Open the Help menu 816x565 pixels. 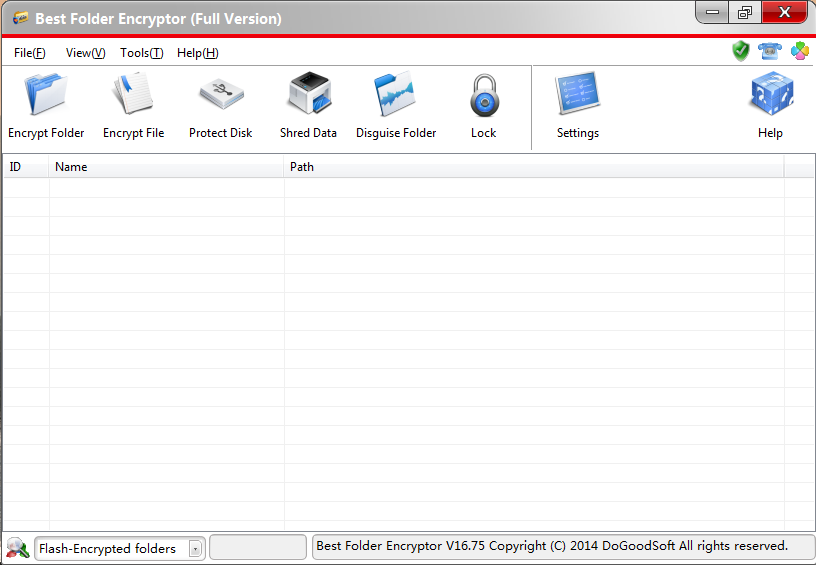point(198,53)
